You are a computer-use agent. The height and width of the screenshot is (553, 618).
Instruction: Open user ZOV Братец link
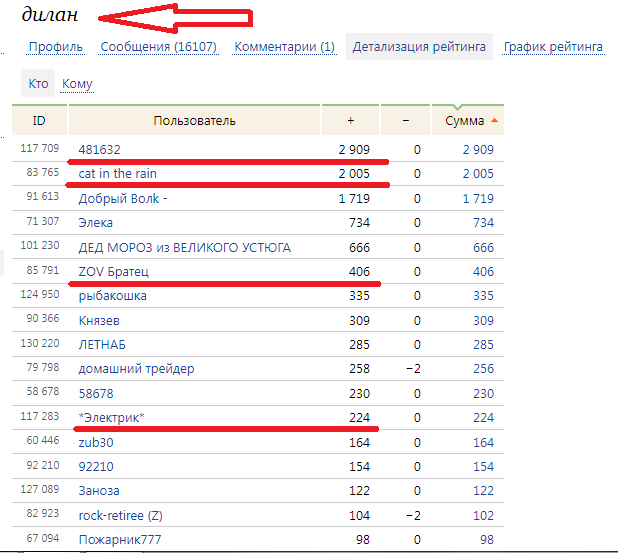(114, 272)
